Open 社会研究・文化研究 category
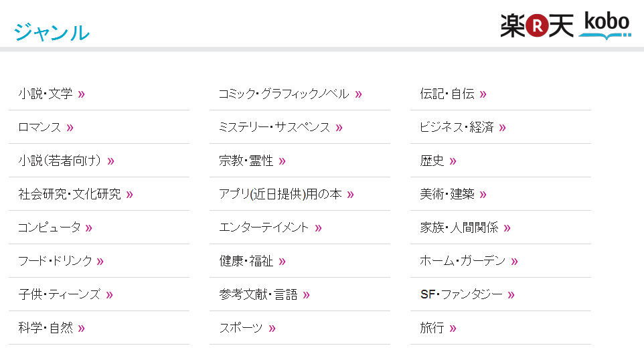This screenshot has width=644, height=364. click(x=70, y=194)
